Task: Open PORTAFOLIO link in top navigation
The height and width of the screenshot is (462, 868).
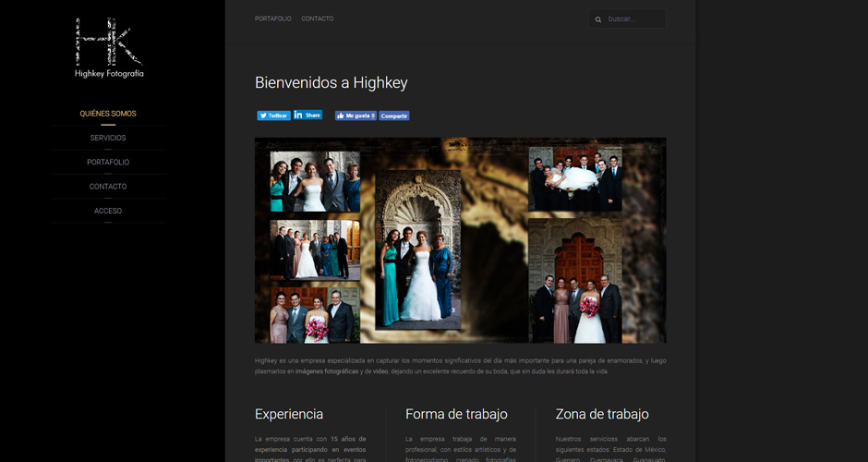Action: 272,18
